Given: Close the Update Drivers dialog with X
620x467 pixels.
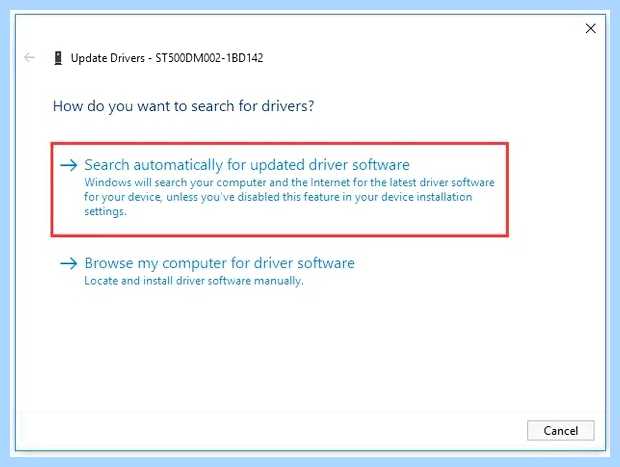Looking at the screenshot, I should (x=590, y=28).
